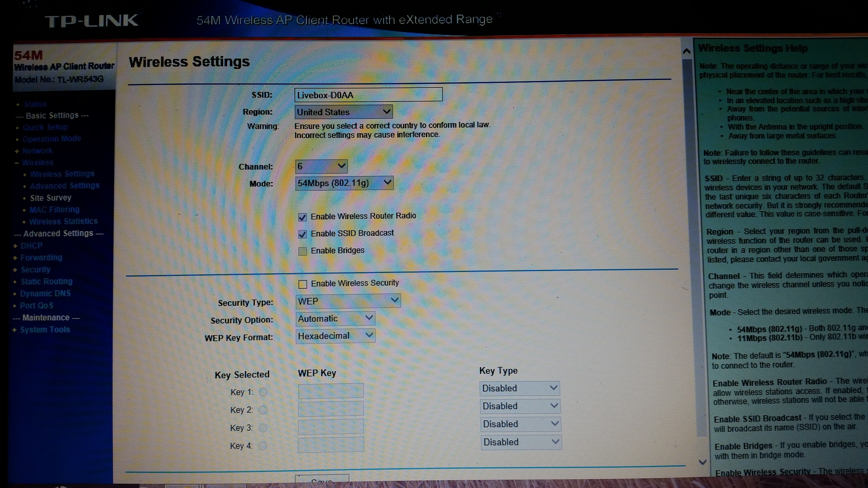Click the scroll up arrow of the settings pane
Screen dimensions: 868x488
[x=686, y=52]
